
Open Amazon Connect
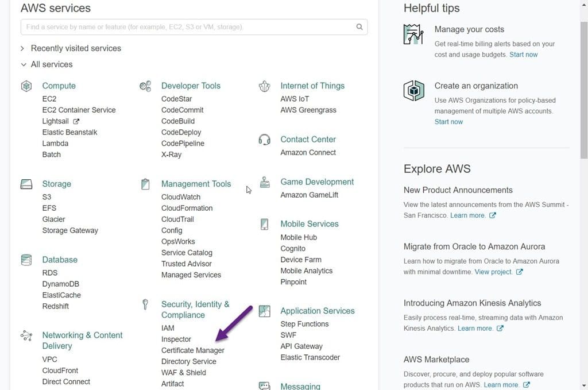(308, 153)
